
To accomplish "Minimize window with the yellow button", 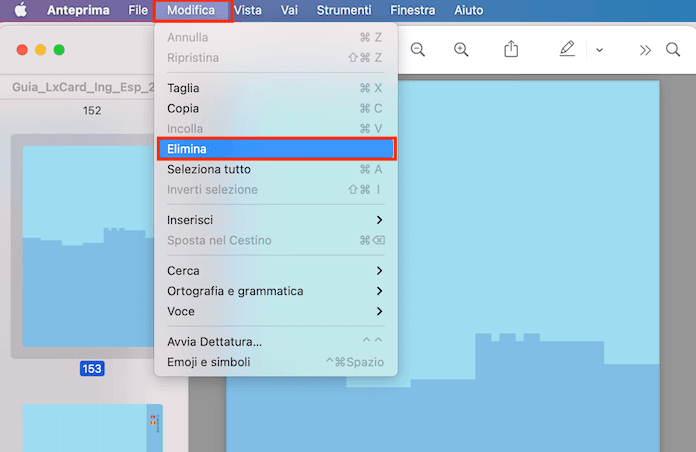I will (40, 50).
